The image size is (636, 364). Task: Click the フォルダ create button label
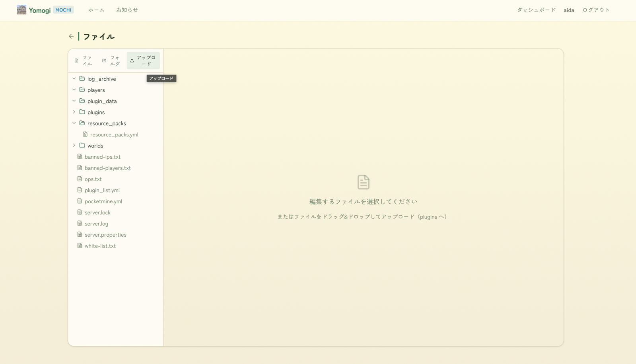(x=115, y=60)
